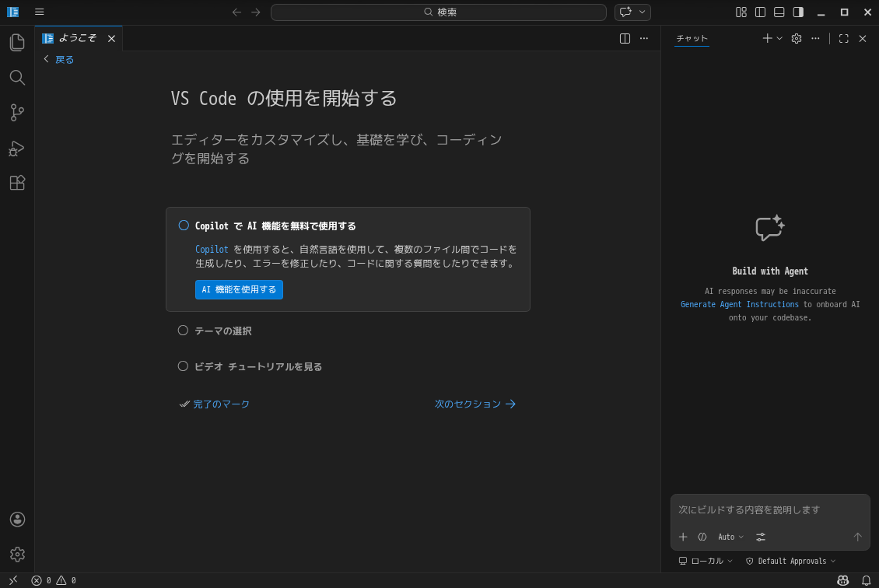Close the ようこそ tab
879x588 pixels.
point(111,38)
